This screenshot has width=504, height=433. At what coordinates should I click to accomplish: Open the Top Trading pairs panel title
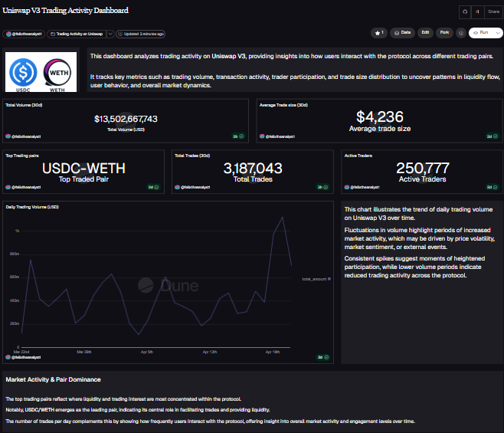tap(22, 156)
